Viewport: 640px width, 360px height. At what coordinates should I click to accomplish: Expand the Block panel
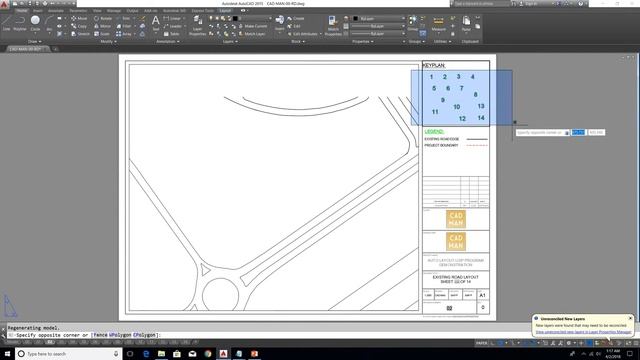click(298, 42)
